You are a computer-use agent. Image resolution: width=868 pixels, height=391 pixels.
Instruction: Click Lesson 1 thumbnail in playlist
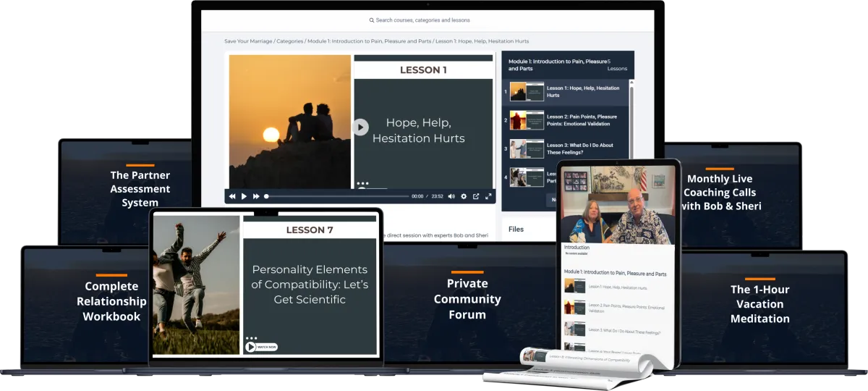tap(527, 91)
